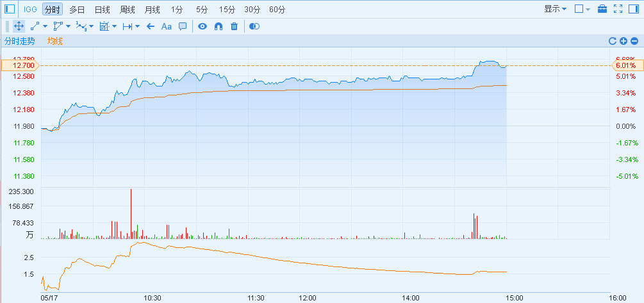Click the 11.980 price axis value
644x303 pixels.
click(24, 126)
